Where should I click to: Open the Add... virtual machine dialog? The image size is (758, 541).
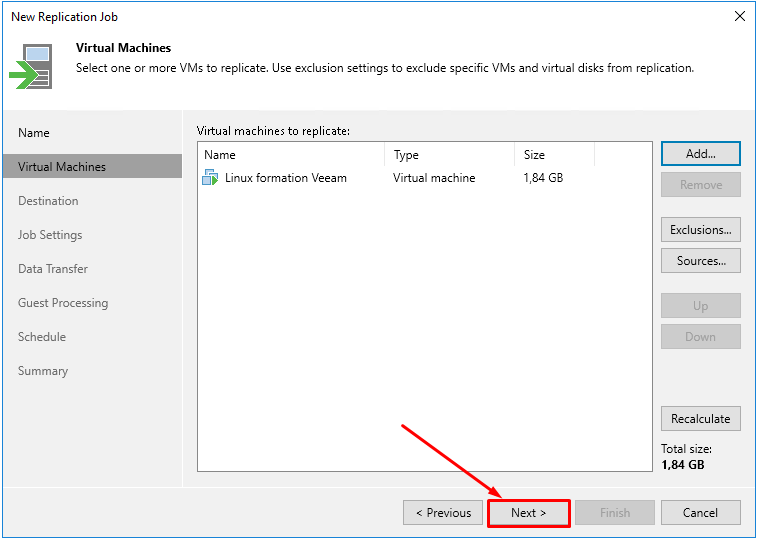[x=700, y=154]
